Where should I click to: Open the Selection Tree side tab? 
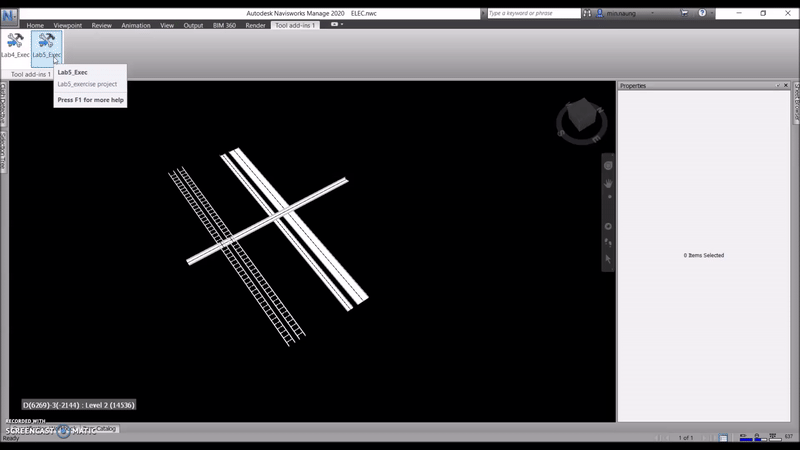click(x=4, y=150)
